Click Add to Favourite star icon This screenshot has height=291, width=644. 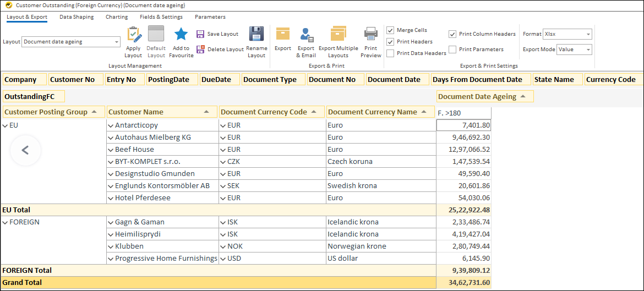point(181,35)
